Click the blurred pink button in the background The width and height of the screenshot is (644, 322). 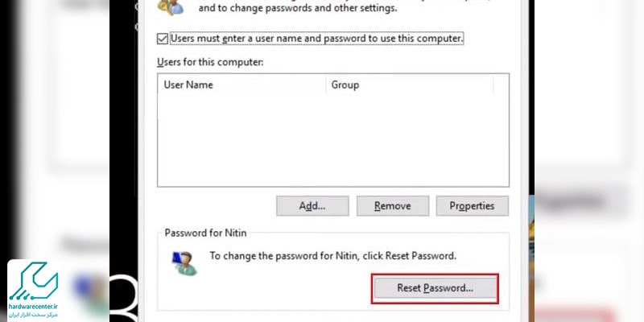pos(575,315)
